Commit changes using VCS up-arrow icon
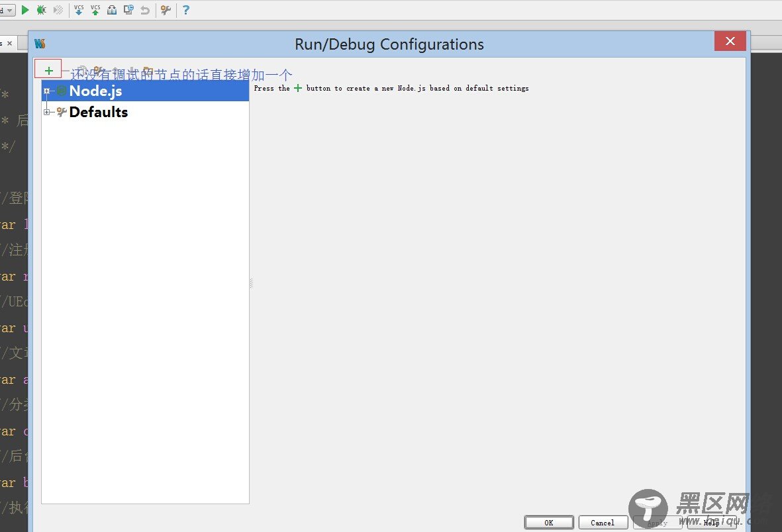Image resolution: width=782 pixels, height=532 pixels. click(x=95, y=9)
